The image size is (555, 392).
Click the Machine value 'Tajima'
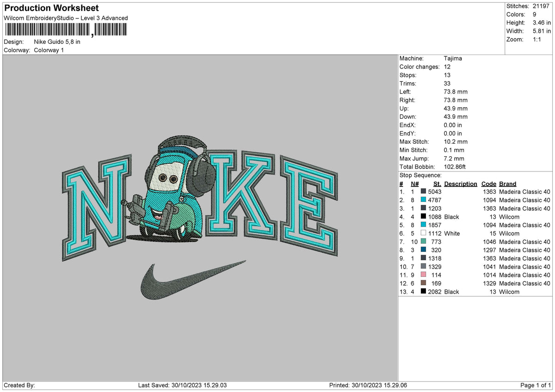point(453,58)
